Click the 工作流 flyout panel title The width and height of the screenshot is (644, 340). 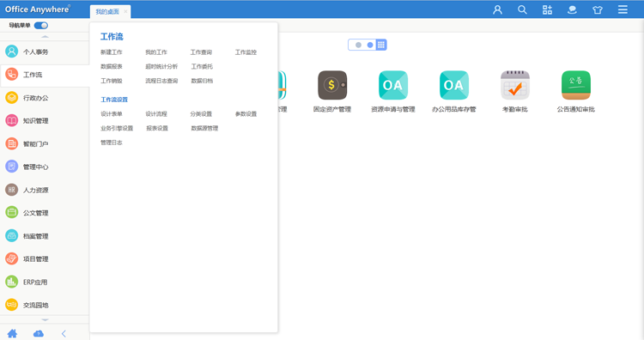click(112, 37)
